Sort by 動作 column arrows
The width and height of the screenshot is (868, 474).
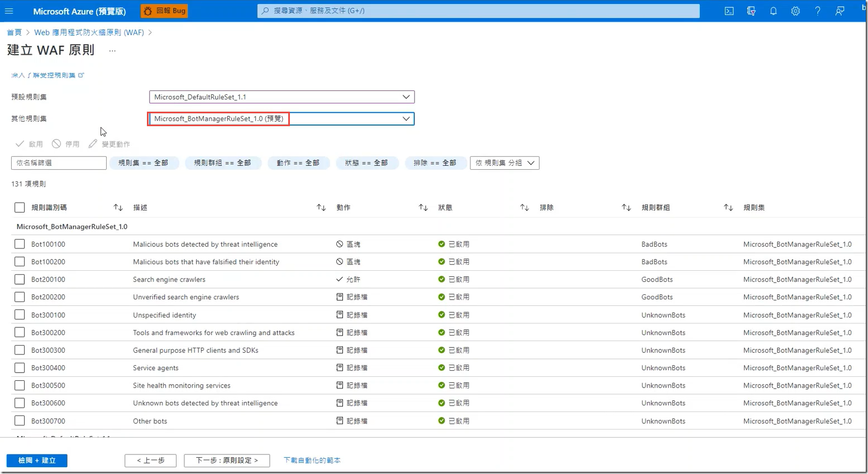tap(423, 208)
